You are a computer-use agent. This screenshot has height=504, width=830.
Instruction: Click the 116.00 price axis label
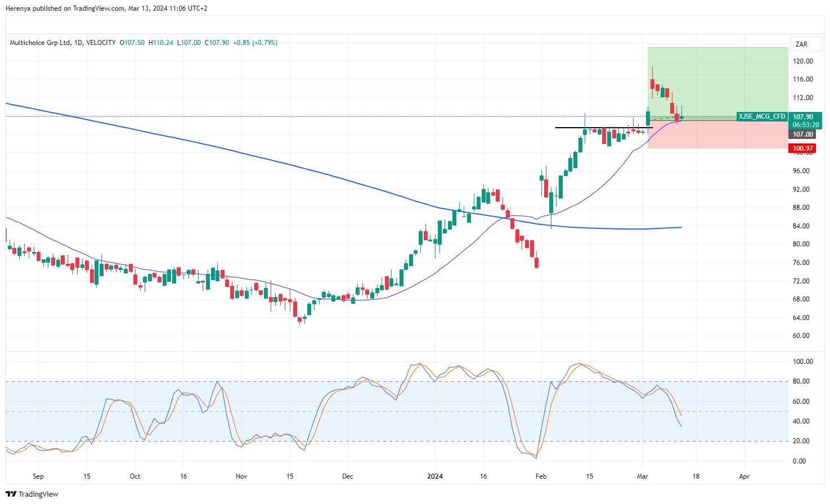tap(803, 79)
